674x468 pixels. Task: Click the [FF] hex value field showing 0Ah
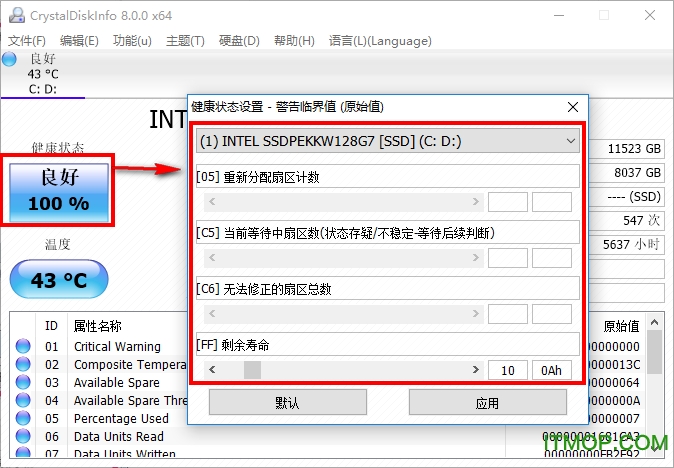pos(551,370)
